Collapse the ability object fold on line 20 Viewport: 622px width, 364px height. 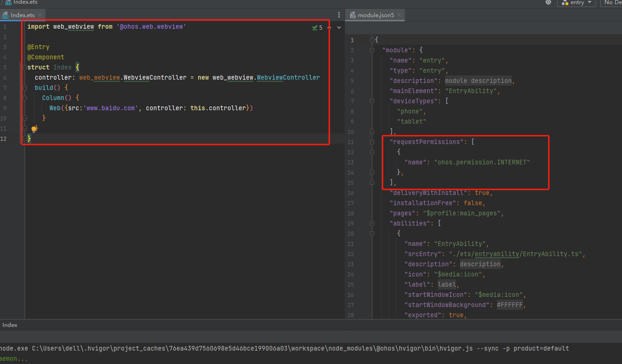pyautogui.click(x=372, y=234)
